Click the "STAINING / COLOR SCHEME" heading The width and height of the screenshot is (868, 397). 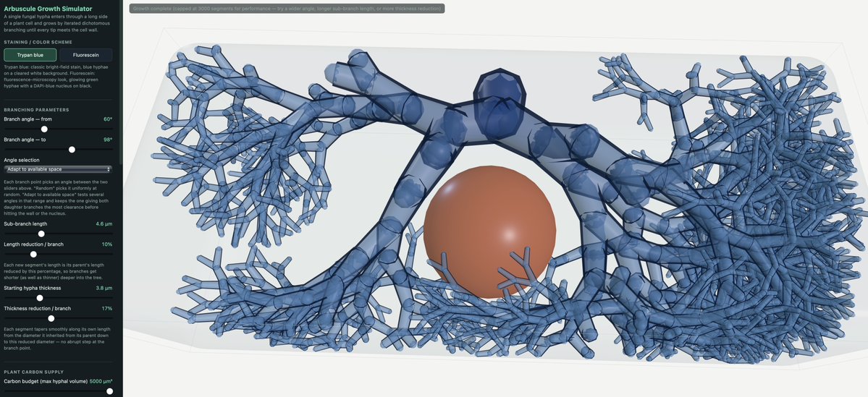(x=38, y=42)
